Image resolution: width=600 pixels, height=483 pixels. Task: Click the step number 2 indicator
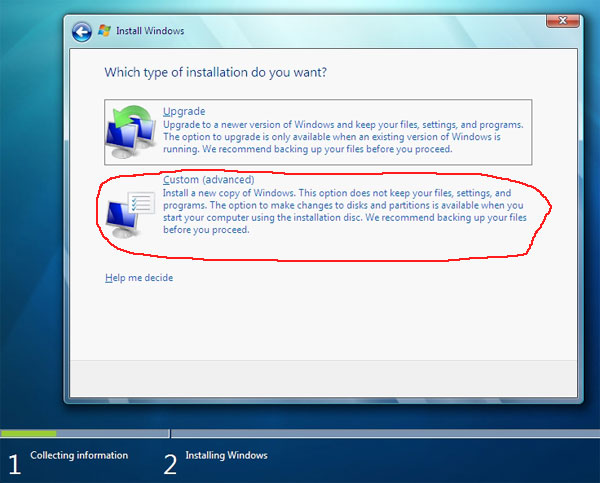pyautogui.click(x=170, y=463)
